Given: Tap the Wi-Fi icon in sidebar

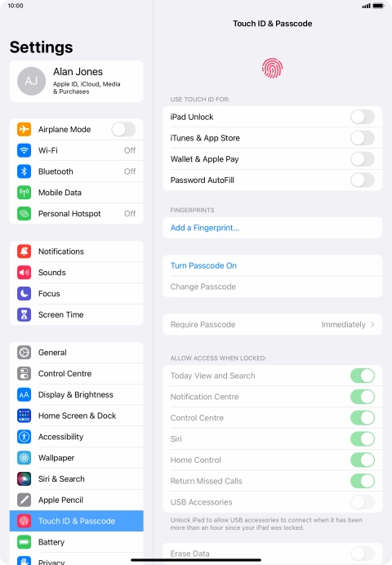Looking at the screenshot, I should 24,150.
